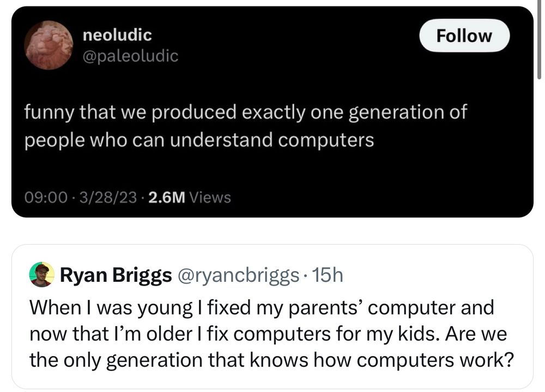Click 'Are we' in Ryan Briggs' tweet

coord(477,334)
